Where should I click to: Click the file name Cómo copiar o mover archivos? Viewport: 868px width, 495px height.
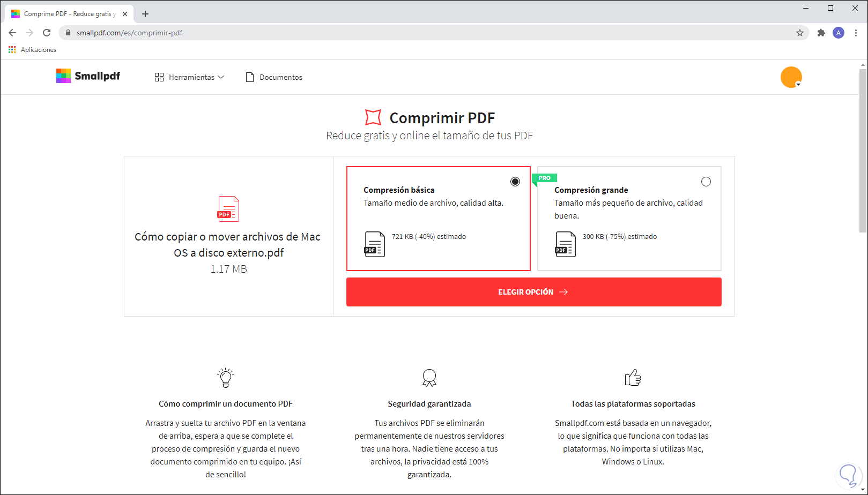click(x=228, y=245)
